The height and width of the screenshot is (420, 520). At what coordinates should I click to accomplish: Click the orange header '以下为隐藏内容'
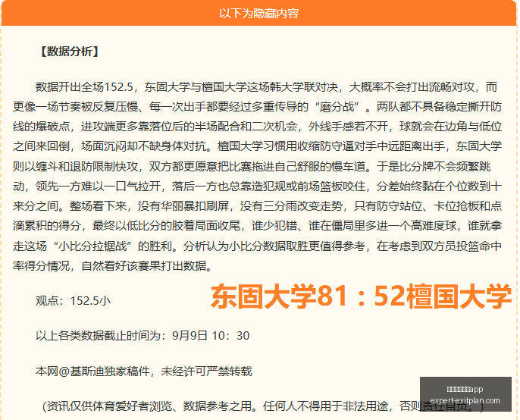259,14
